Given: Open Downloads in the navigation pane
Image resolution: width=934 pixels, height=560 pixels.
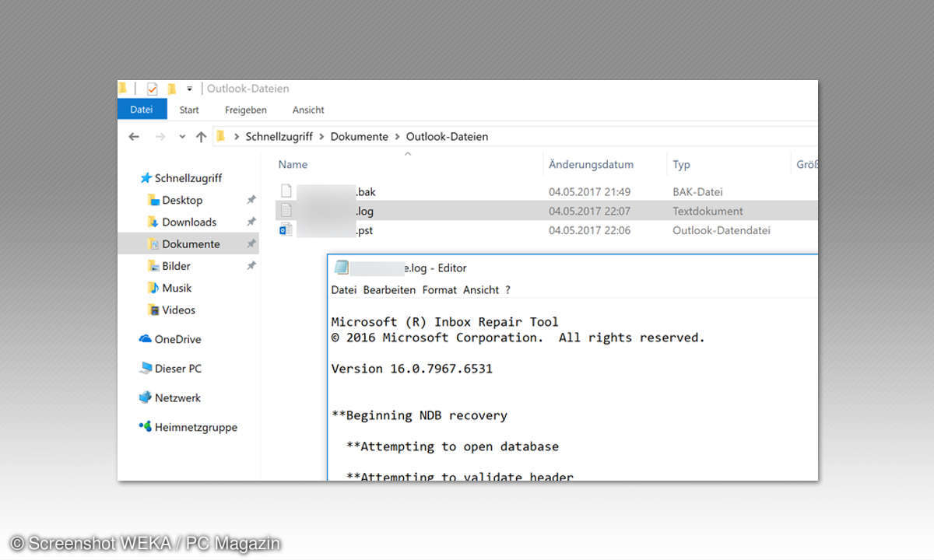Looking at the screenshot, I should [x=189, y=222].
